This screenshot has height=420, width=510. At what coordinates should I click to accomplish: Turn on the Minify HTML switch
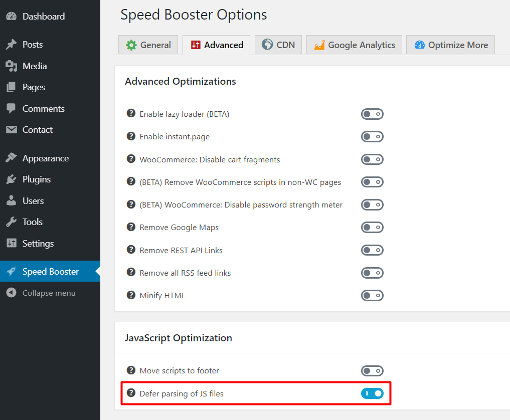click(372, 296)
